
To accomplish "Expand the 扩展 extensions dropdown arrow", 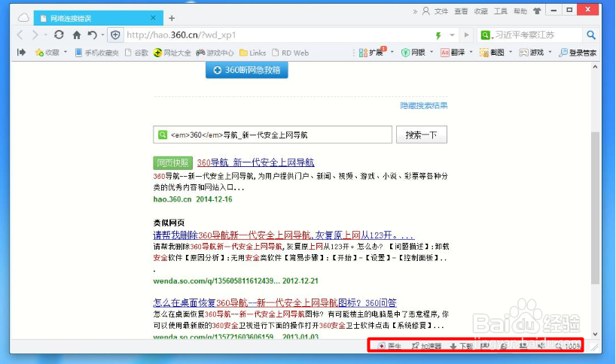I will [x=392, y=52].
